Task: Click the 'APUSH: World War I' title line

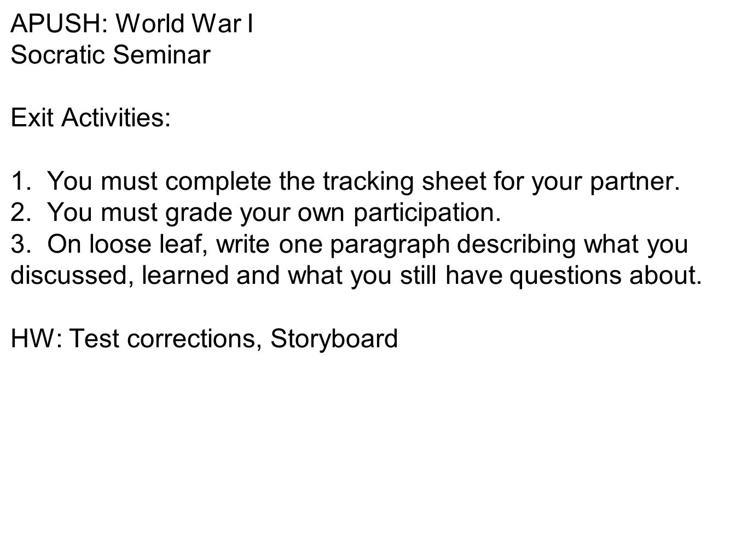Action: (132, 24)
